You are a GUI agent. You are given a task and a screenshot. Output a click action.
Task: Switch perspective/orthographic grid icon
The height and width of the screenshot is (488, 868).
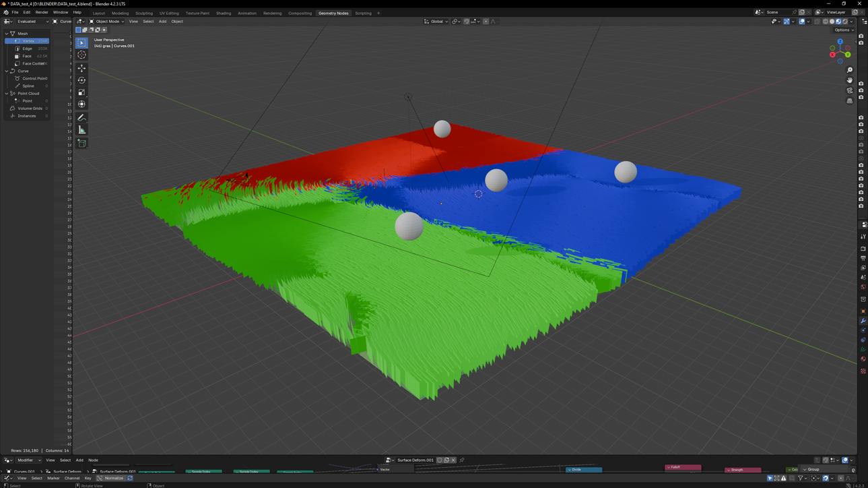(850, 100)
